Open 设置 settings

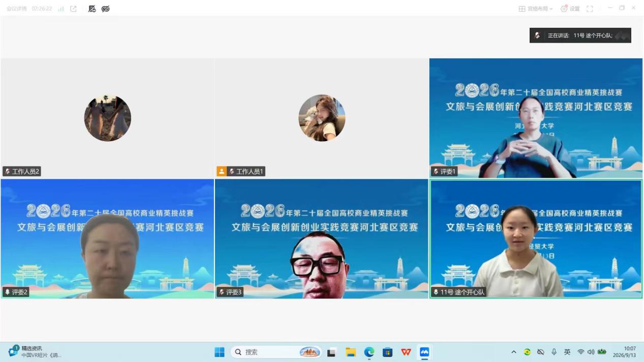(x=570, y=9)
